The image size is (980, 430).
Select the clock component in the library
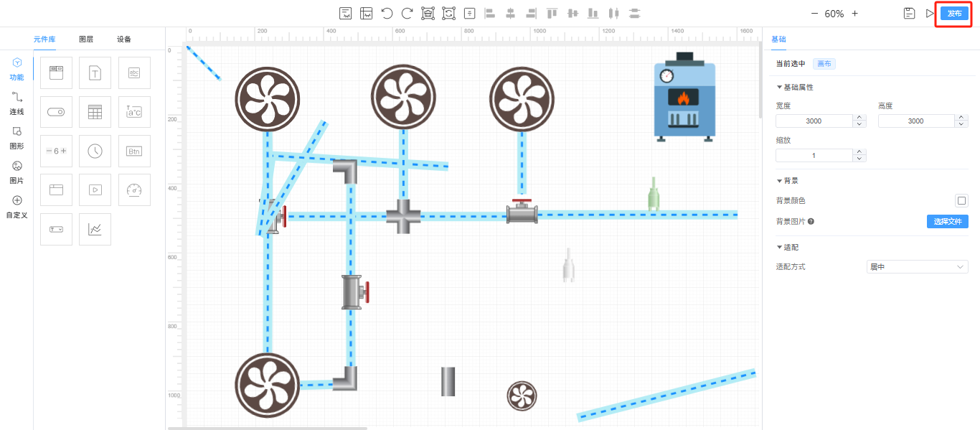click(x=95, y=151)
